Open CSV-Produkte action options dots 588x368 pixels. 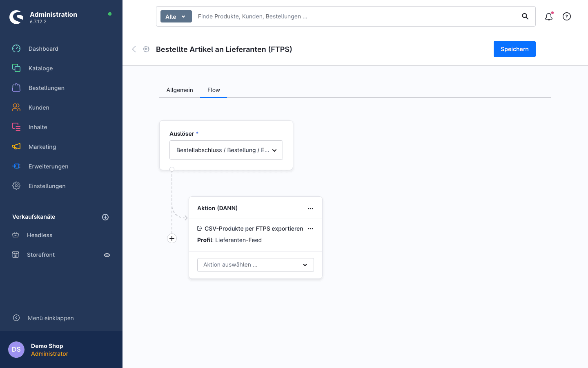tap(310, 229)
